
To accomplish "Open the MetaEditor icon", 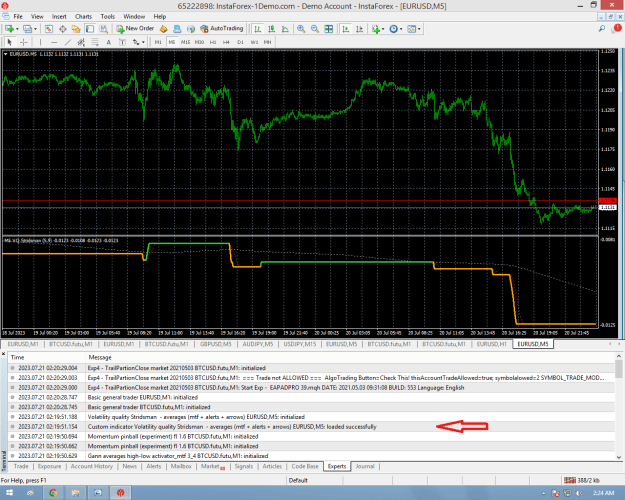I will pyautogui.click(x=163, y=29).
